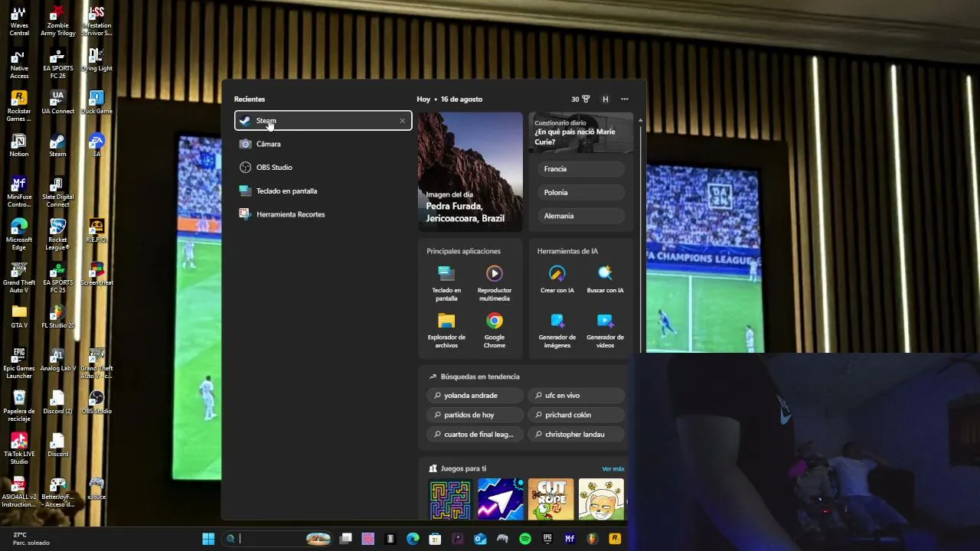Open Buscar con IA tool
Viewport: 980px width, 551px height.
[605, 280]
